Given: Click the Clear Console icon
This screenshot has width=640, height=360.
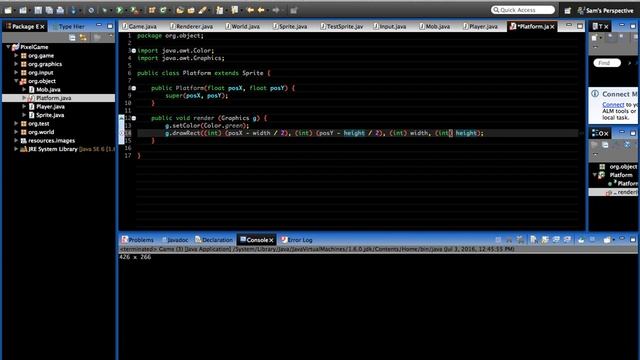Looking at the screenshot, I should click(x=533, y=240).
